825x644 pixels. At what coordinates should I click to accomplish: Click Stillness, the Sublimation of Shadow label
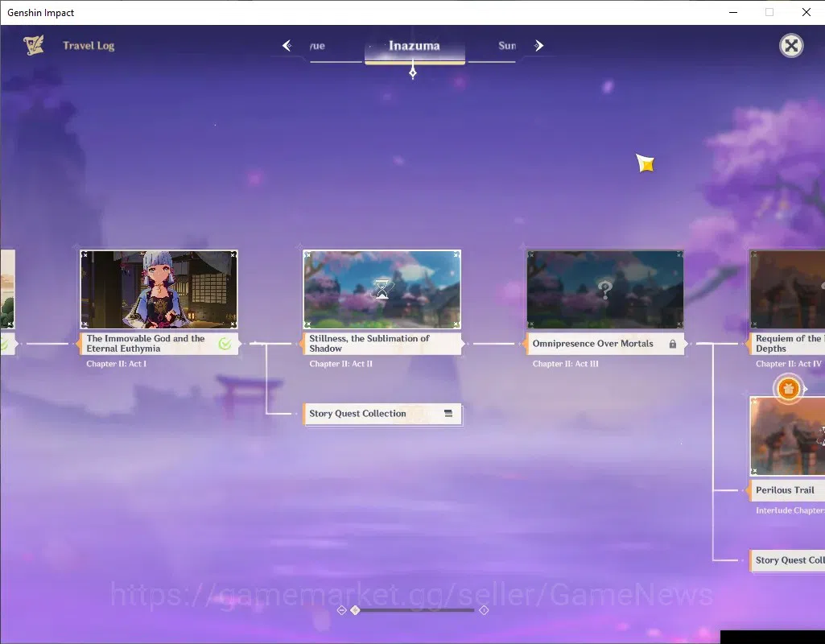click(x=382, y=344)
